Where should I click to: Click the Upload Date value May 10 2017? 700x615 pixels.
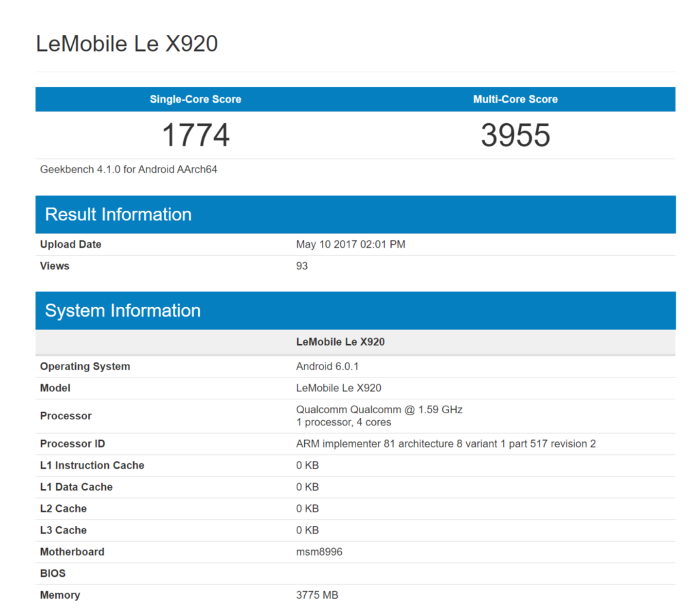pyautogui.click(x=350, y=244)
